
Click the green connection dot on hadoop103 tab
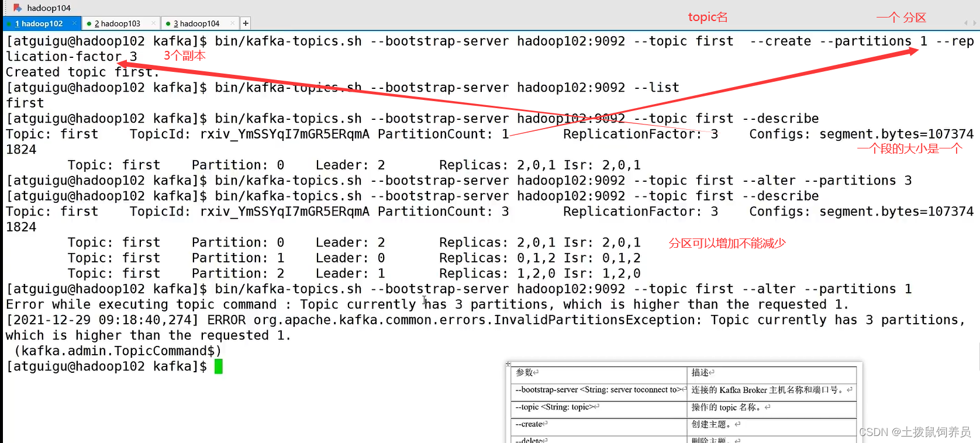[89, 24]
